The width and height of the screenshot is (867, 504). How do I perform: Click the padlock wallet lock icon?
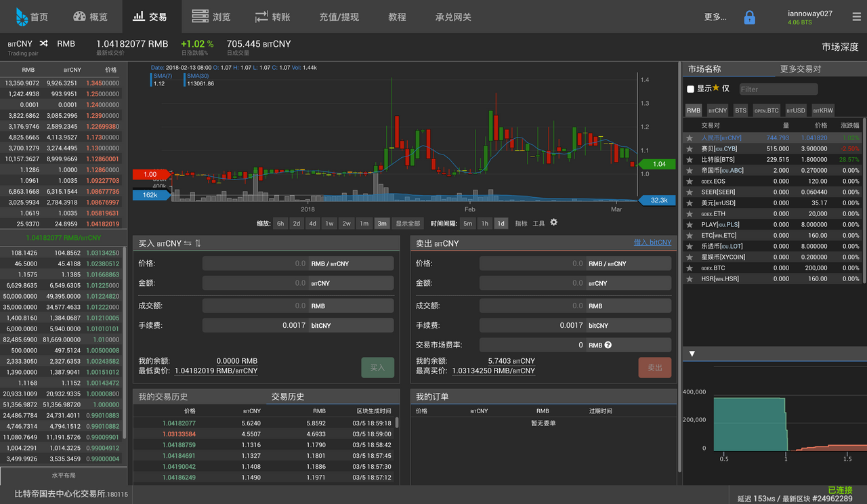(749, 17)
